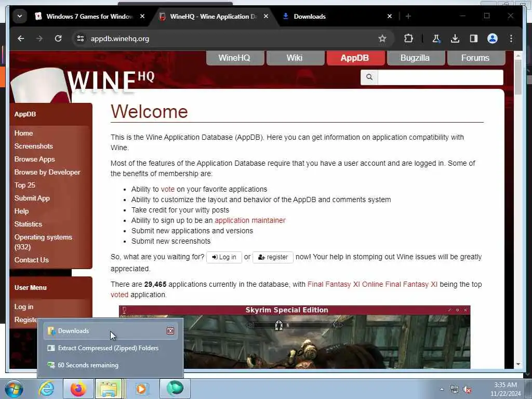Select Extract Compressed (Zipped) Folders window
The height and width of the screenshot is (399, 532).
click(x=110, y=348)
